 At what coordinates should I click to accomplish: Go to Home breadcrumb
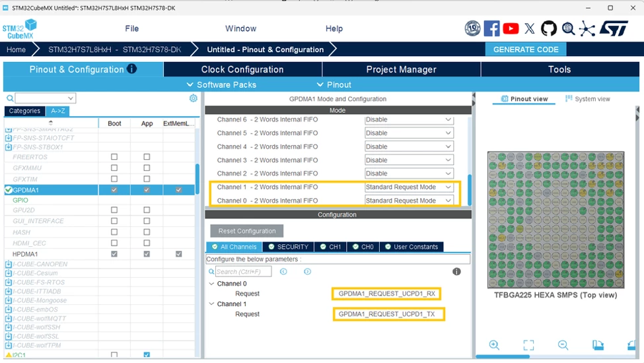click(16, 49)
